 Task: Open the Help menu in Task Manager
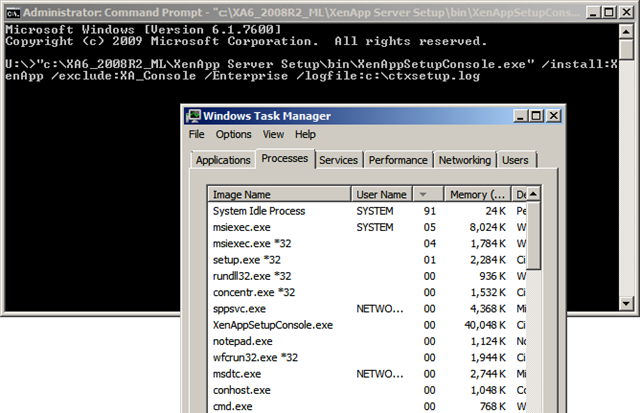coord(305,134)
